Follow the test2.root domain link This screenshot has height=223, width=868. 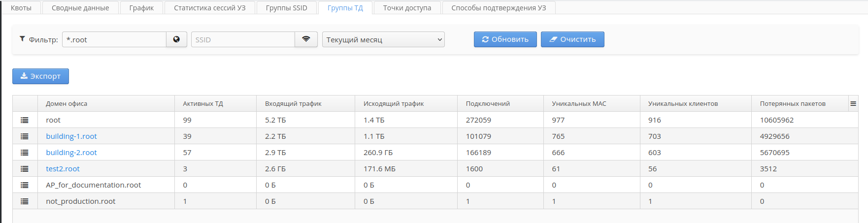[63, 169]
